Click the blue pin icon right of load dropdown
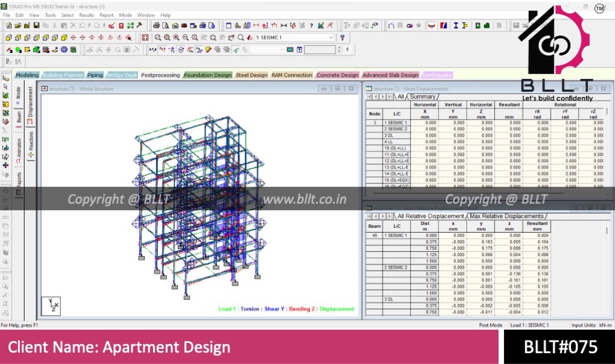 coord(342,37)
